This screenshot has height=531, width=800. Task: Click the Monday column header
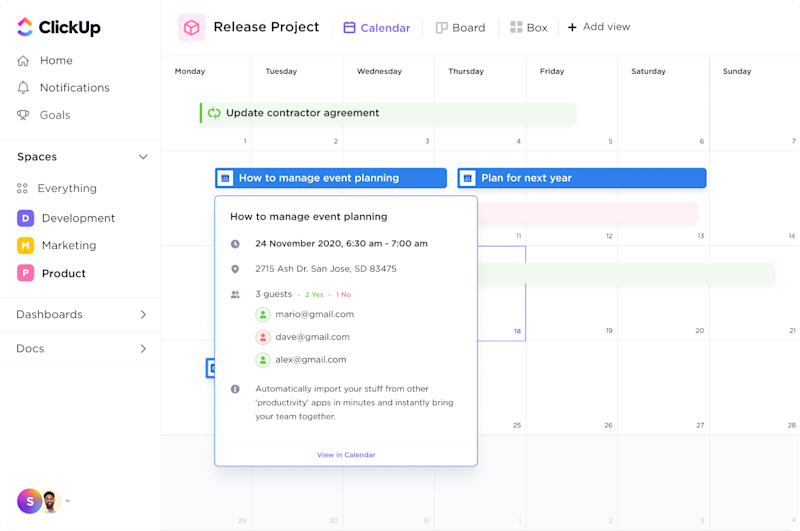(x=190, y=71)
